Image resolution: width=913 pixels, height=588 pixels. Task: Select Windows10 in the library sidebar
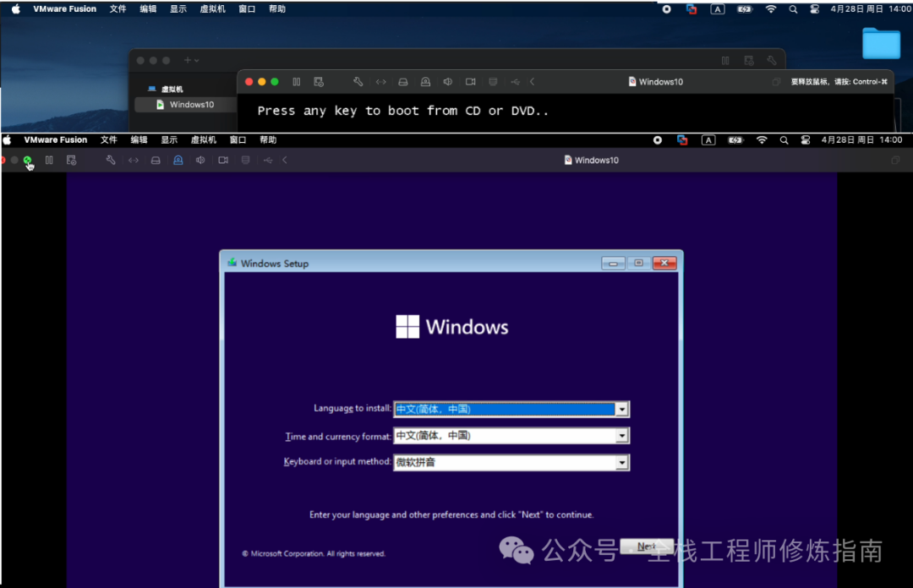point(185,105)
